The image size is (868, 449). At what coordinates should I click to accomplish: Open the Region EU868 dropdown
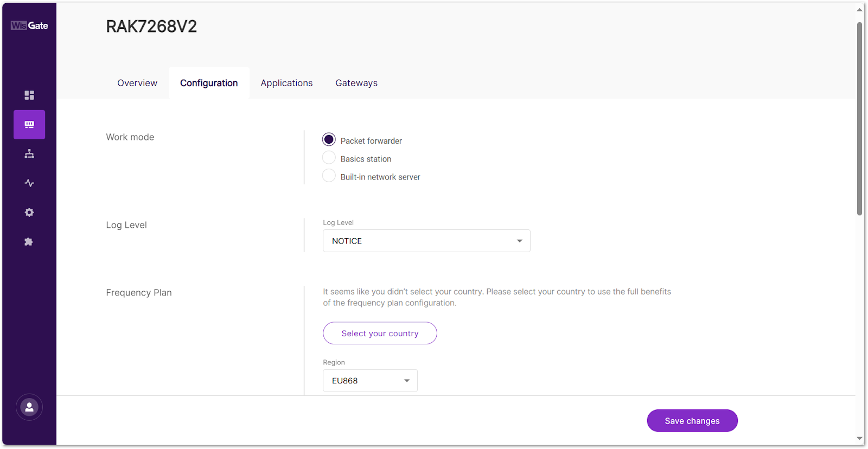click(370, 381)
